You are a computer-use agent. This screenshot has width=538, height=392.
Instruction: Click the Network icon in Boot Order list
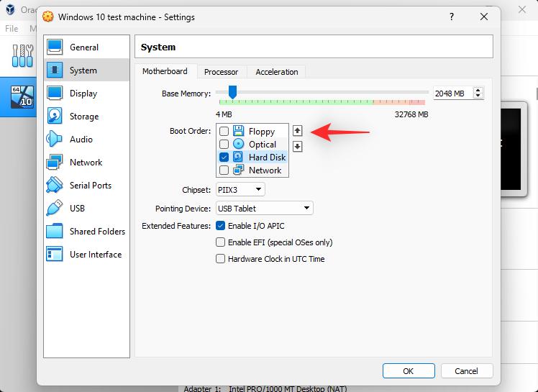(238, 170)
